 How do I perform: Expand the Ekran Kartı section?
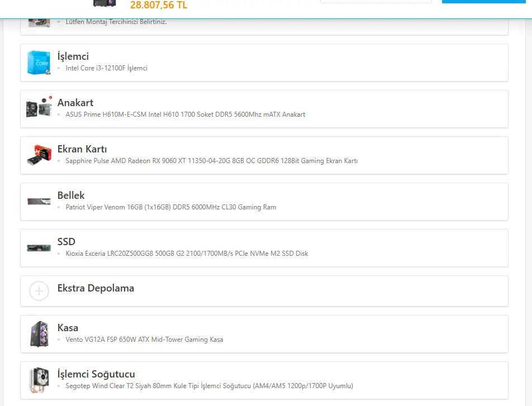(82, 149)
